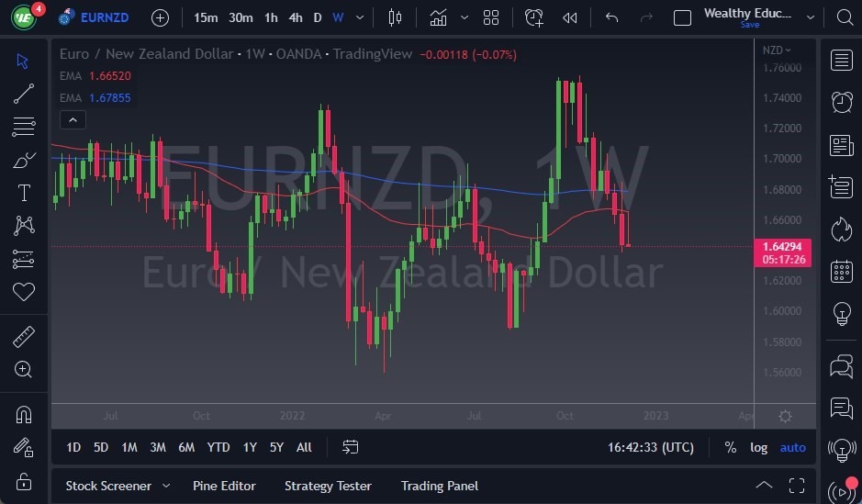The height and width of the screenshot is (504, 862).
Task: Switch to the 15m timeframe
Action: click(206, 17)
